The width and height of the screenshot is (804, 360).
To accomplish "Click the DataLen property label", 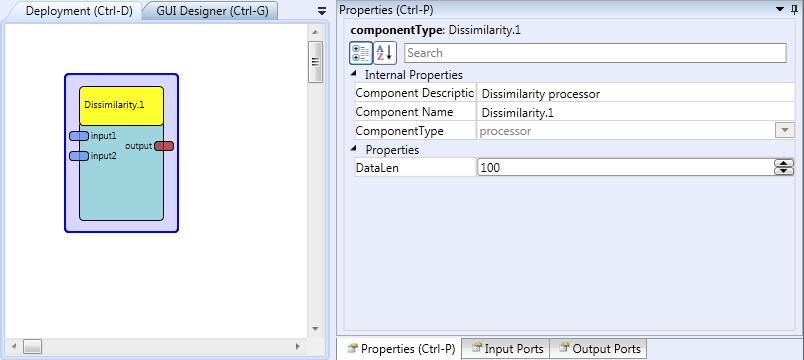I will 377,168.
